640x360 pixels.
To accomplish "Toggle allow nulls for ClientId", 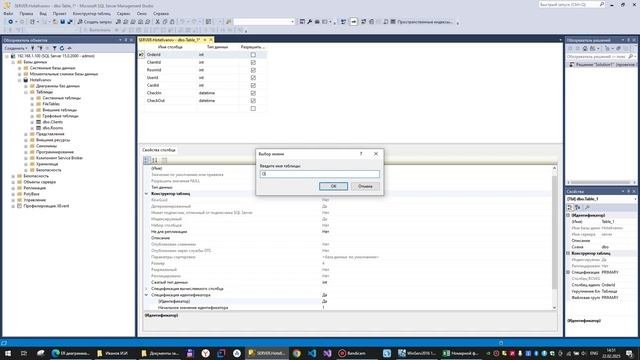I will [x=253, y=62].
